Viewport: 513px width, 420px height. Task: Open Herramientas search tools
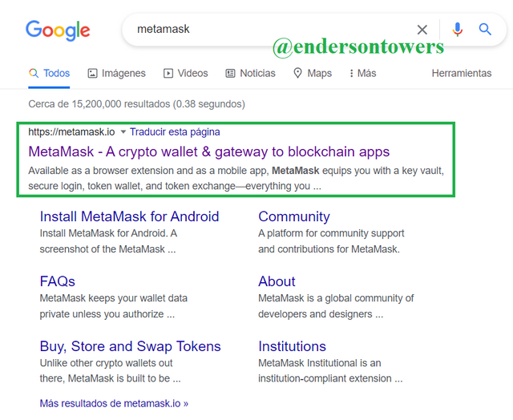(461, 73)
